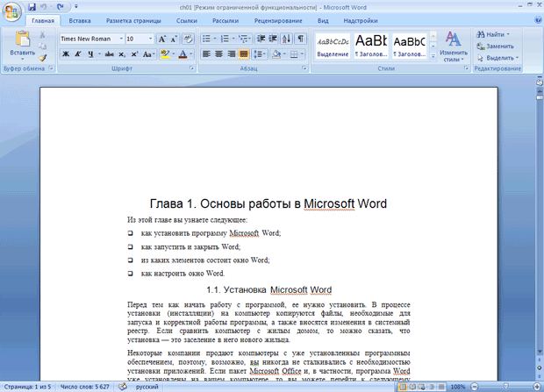
Task: Save the document from Quick Access toolbar
Action: tap(32, 7)
